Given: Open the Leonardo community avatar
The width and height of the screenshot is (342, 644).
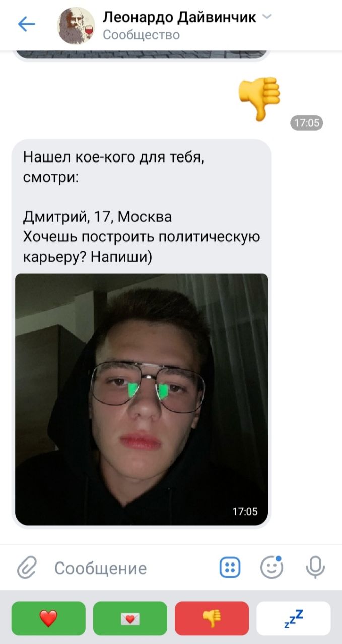Looking at the screenshot, I should [76, 26].
